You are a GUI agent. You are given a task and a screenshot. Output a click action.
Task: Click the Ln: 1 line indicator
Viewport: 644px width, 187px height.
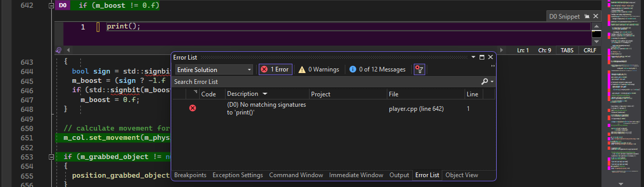click(x=523, y=50)
